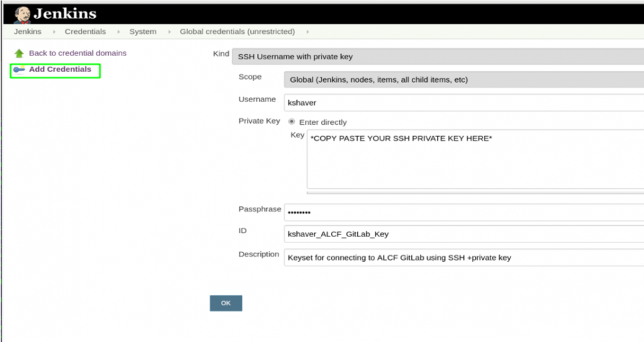Expand the chevron after Credentials breadcrumb
The image size is (644, 342).
[x=118, y=31]
